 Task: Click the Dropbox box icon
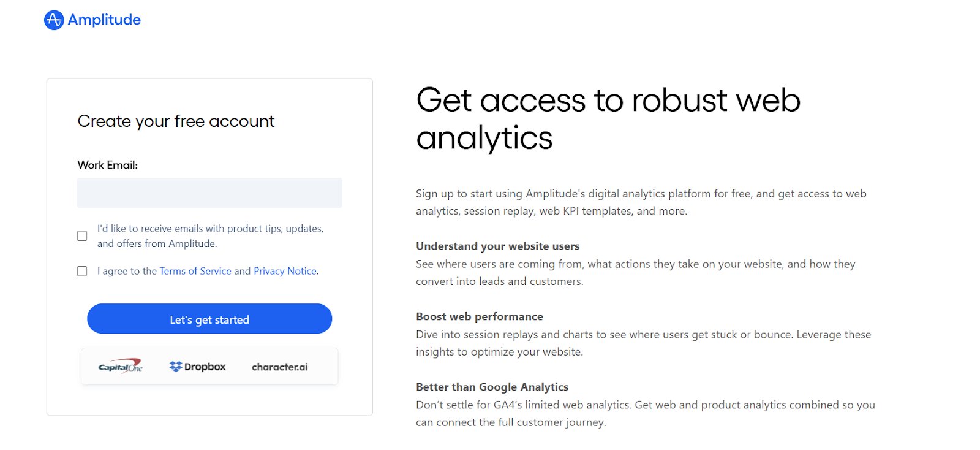(176, 367)
